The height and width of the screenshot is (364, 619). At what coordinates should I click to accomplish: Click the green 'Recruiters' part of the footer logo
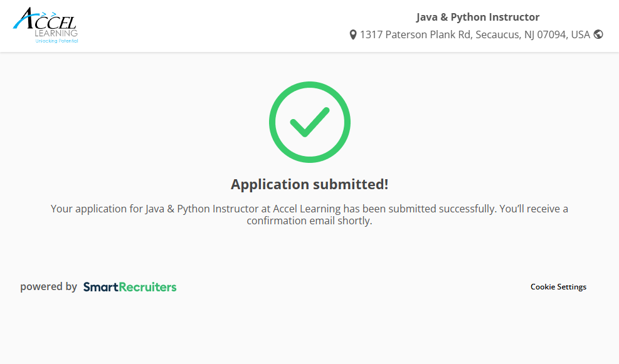[147, 287]
